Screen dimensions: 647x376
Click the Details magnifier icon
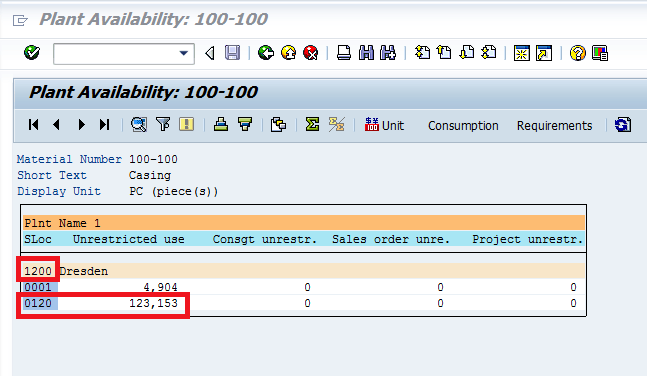pyautogui.click(x=139, y=124)
